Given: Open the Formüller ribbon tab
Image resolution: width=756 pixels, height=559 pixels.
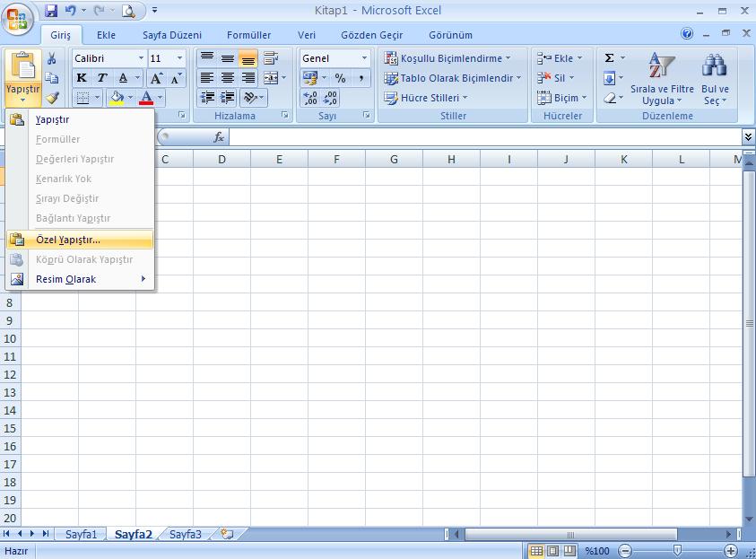Looking at the screenshot, I should pyautogui.click(x=248, y=35).
